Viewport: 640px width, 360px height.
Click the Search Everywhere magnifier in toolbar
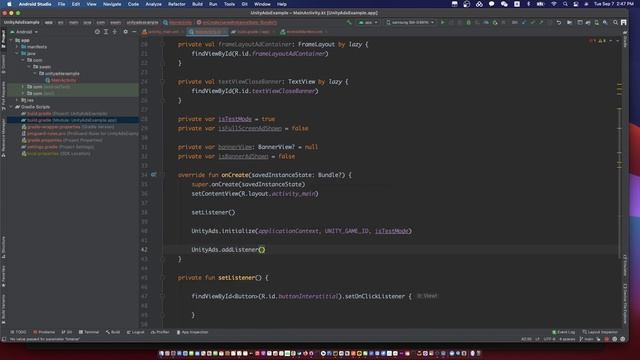[x=615, y=22]
